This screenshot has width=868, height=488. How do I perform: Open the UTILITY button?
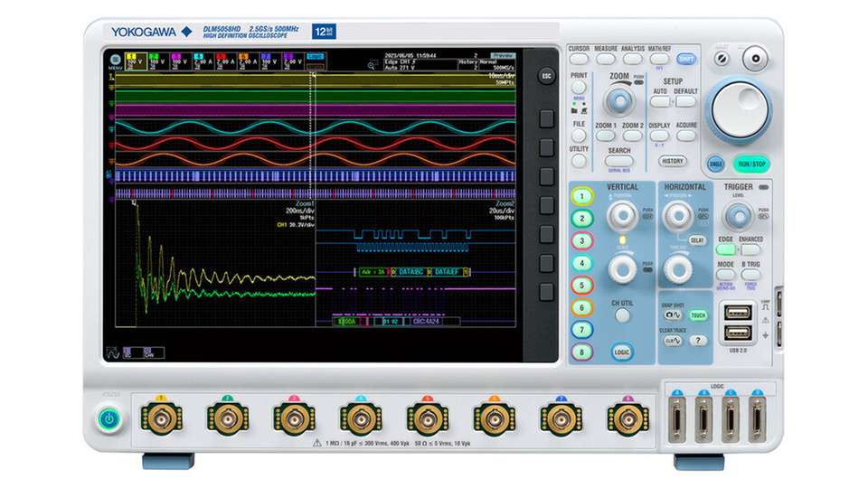pos(579,161)
